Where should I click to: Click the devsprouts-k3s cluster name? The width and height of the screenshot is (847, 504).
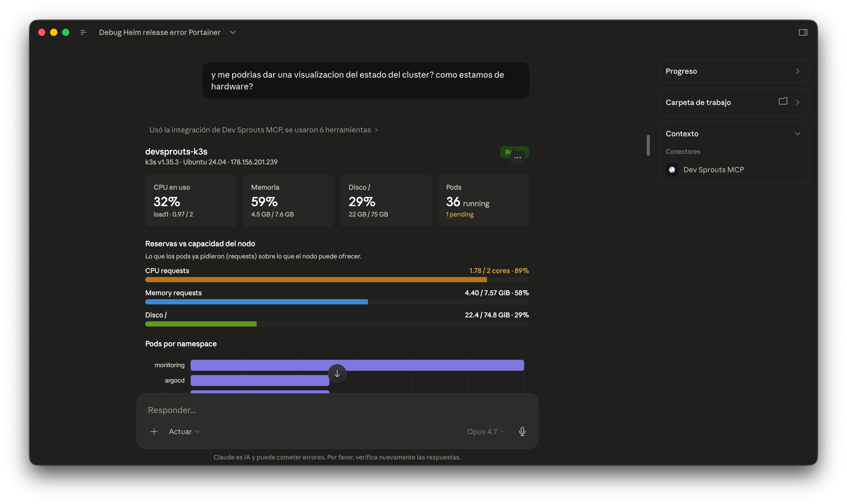click(176, 151)
